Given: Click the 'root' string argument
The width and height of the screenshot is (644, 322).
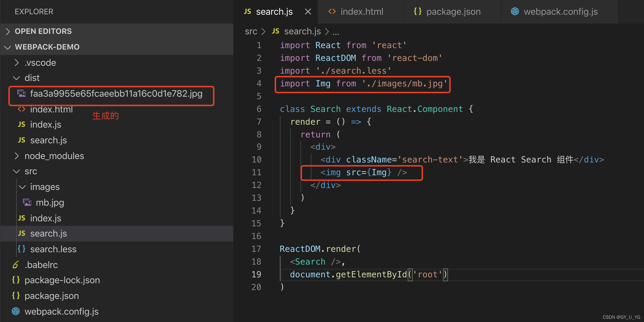Looking at the screenshot, I should (x=428, y=274).
